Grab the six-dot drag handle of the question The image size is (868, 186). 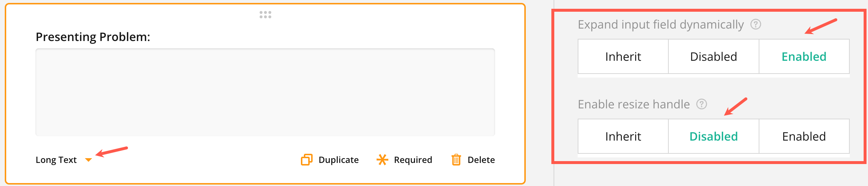click(x=265, y=15)
